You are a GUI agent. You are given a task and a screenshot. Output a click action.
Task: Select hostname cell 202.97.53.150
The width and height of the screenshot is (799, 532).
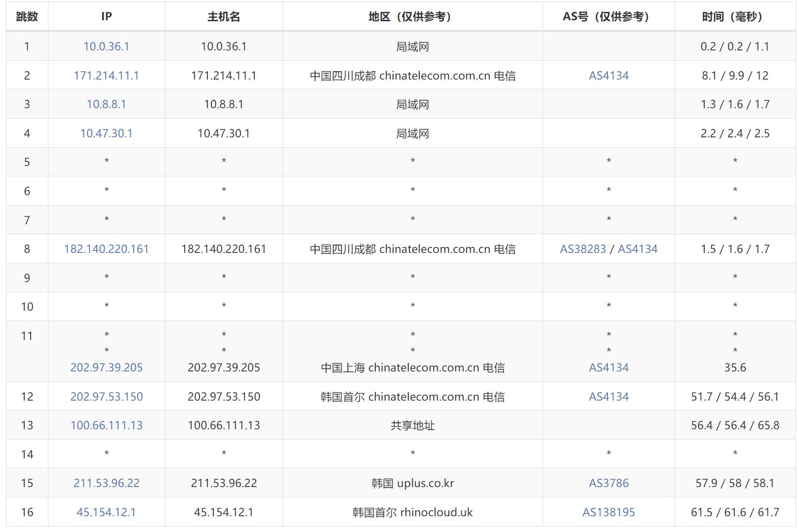coord(224,397)
